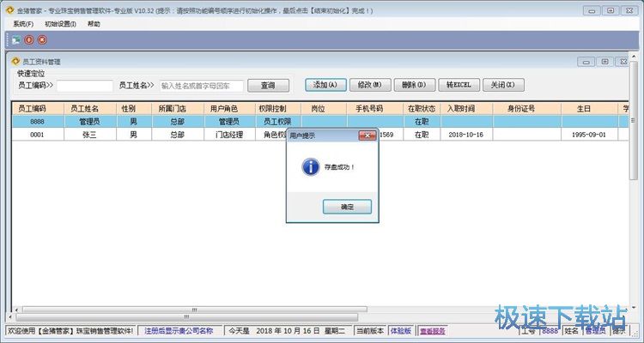
Task: Click the 关闭(X) button
Action: (x=503, y=85)
